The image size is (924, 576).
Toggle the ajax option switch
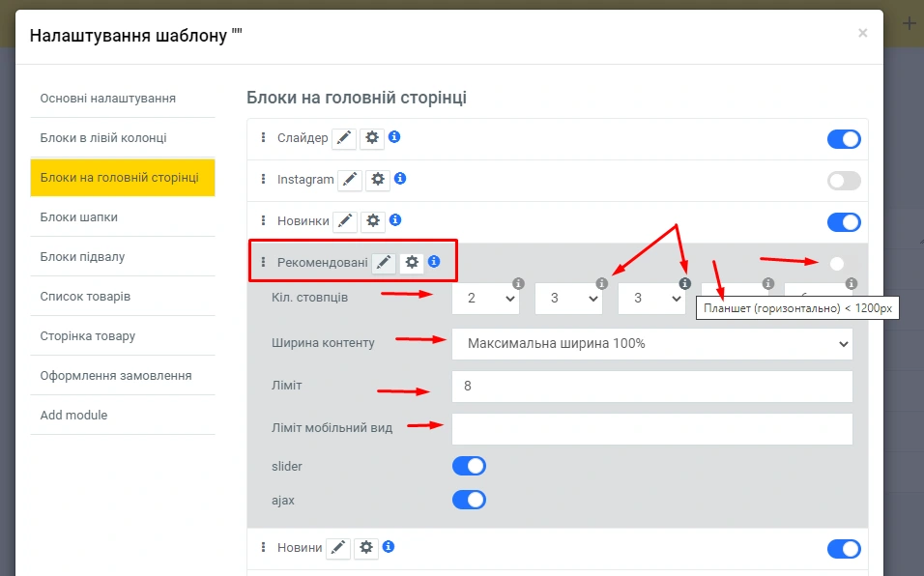point(469,500)
